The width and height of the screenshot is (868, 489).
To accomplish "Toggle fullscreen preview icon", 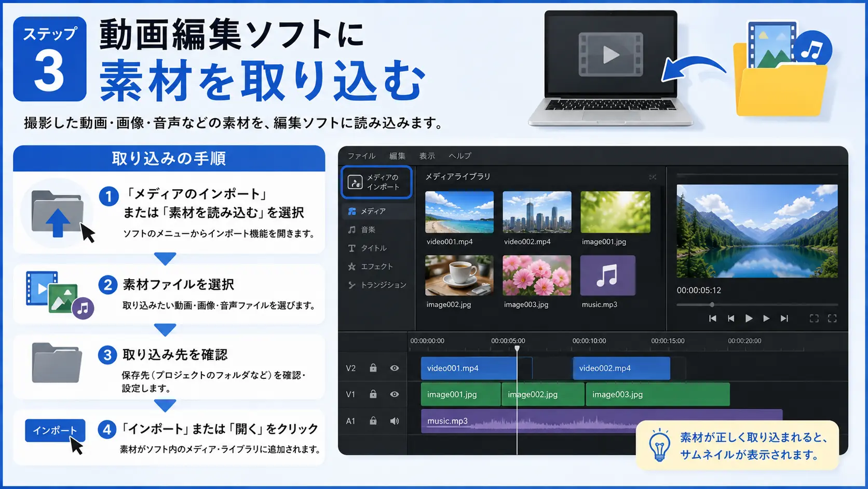I will [832, 319].
